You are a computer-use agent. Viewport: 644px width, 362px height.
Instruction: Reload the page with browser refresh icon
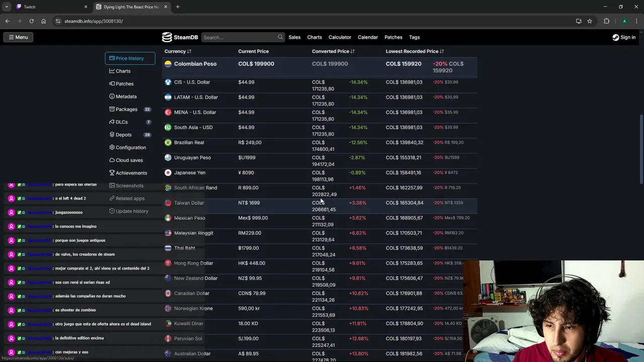(31, 21)
